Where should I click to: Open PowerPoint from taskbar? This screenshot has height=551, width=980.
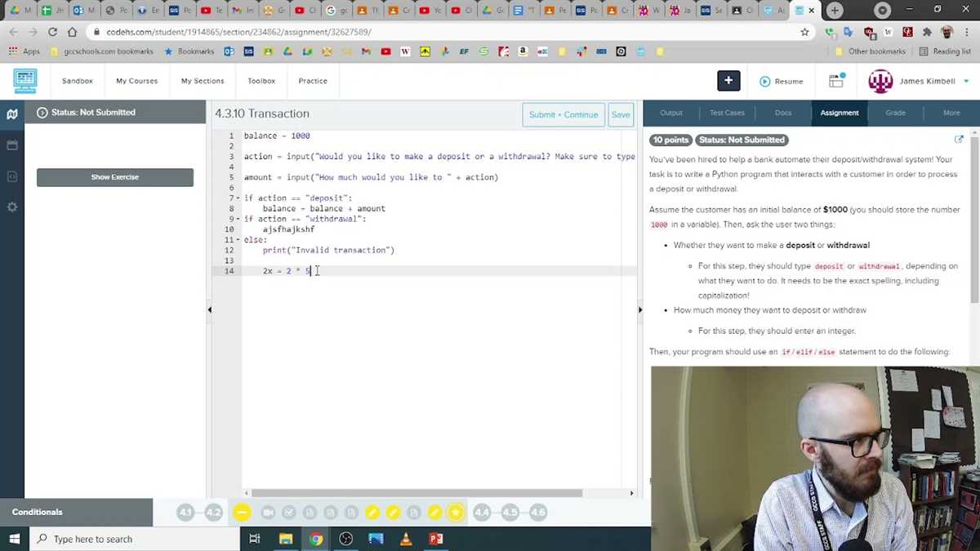click(x=436, y=539)
